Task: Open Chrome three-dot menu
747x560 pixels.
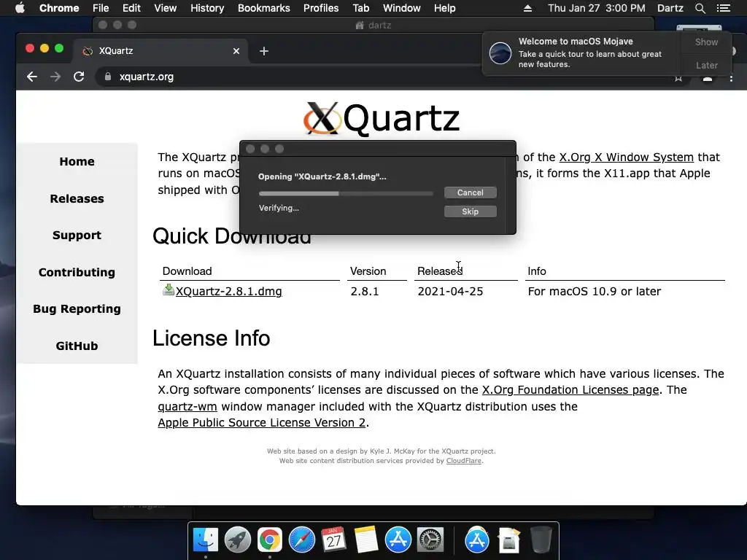Action: tap(731, 78)
